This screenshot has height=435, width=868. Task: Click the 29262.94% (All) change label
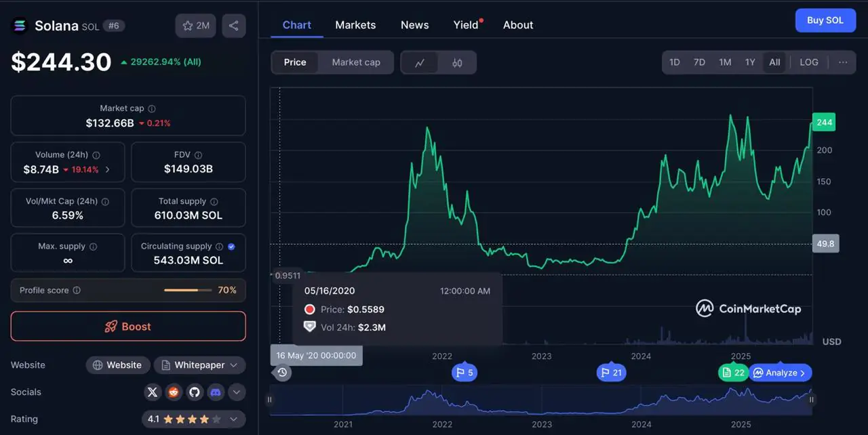(x=161, y=62)
